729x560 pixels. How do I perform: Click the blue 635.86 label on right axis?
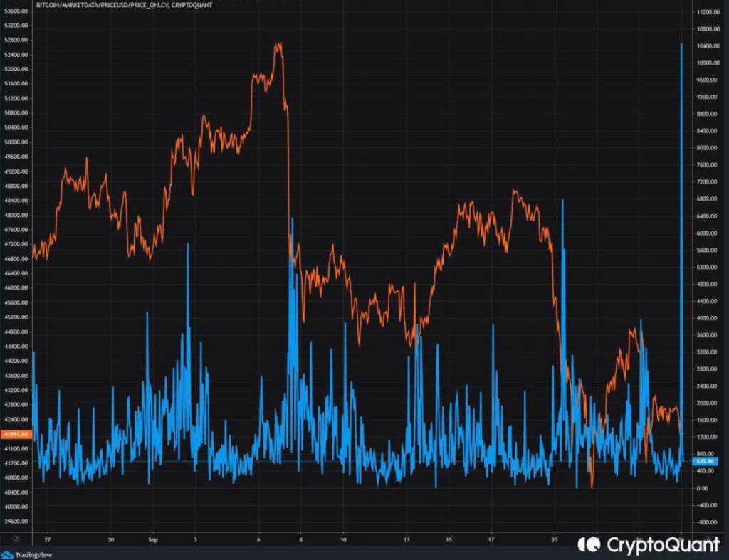(x=706, y=461)
